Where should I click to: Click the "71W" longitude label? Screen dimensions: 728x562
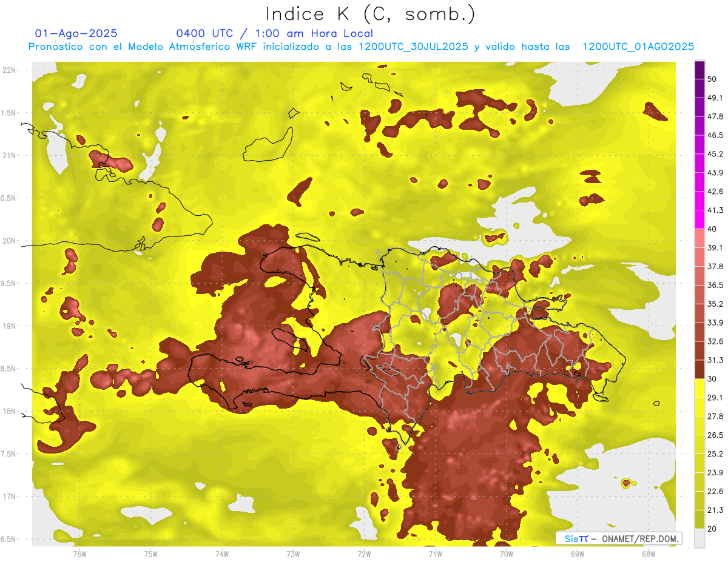[x=434, y=554]
